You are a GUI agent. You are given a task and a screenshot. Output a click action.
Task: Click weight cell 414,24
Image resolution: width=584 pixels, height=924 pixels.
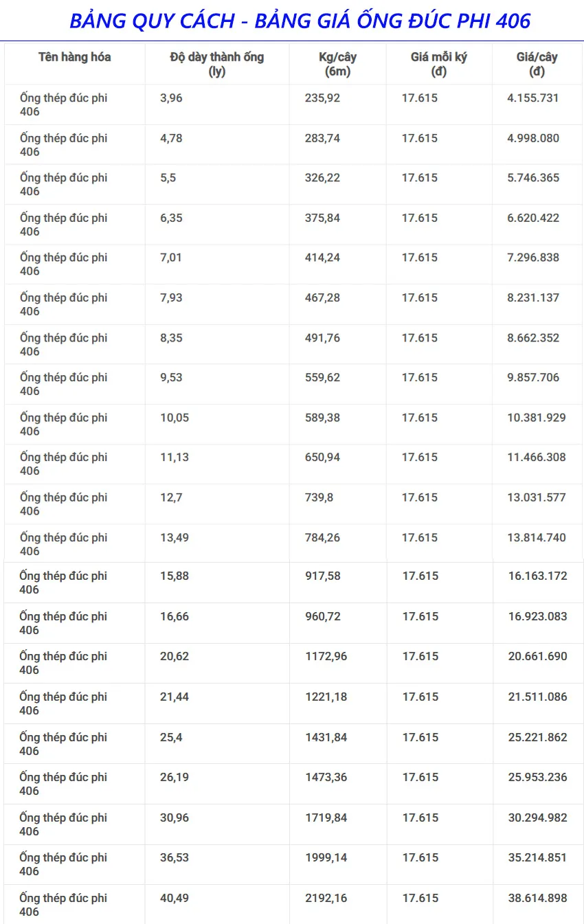pyautogui.click(x=322, y=258)
